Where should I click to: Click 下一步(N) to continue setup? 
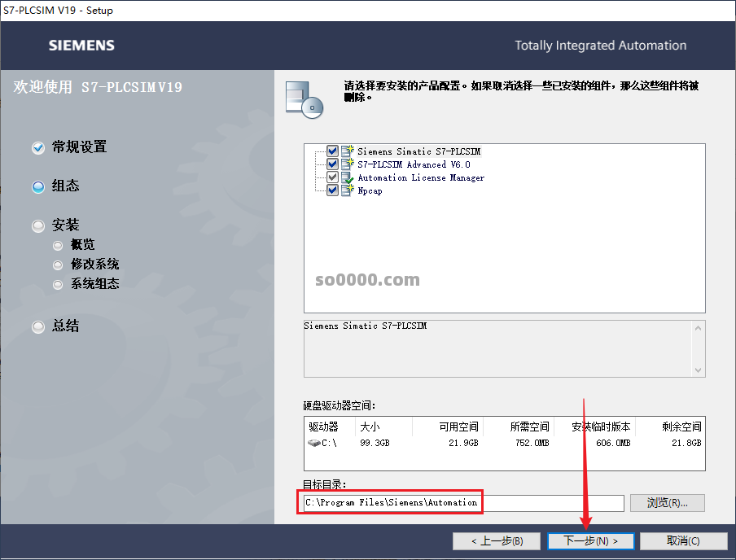pos(590,540)
